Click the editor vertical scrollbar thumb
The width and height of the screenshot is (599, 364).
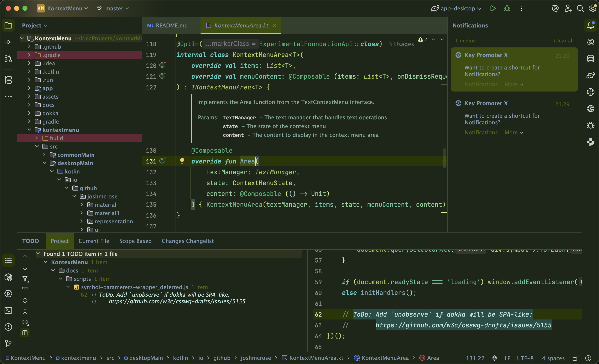[x=444, y=158]
